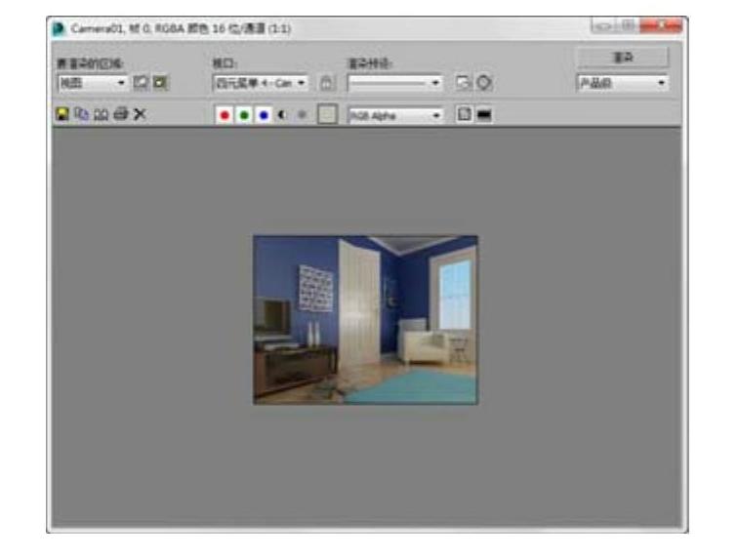The image size is (737, 560).
Task: Toggle the lock to viewport icon
Action: pyautogui.click(x=327, y=83)
